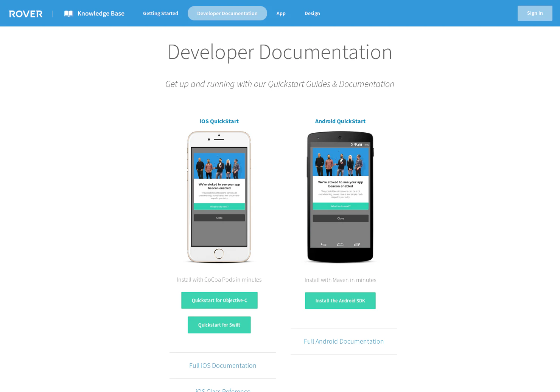Click 'Install with CoCoa Pods in minutes' text
Image resolution: width=560 pixels, height=392 pixels.
(219, 280)
